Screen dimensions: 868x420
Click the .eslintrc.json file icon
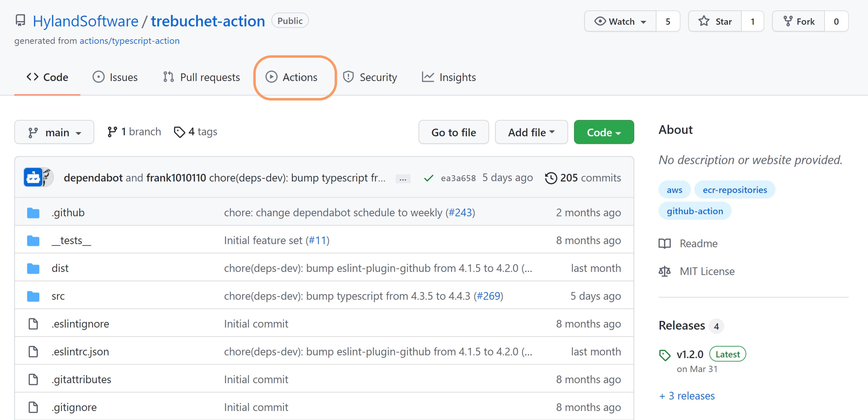point(33,352)
